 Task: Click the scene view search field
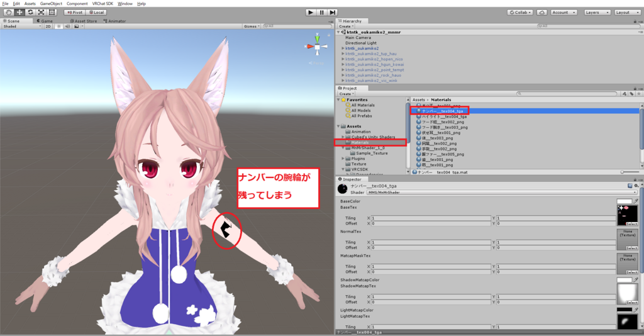click(x=297, y=26)
